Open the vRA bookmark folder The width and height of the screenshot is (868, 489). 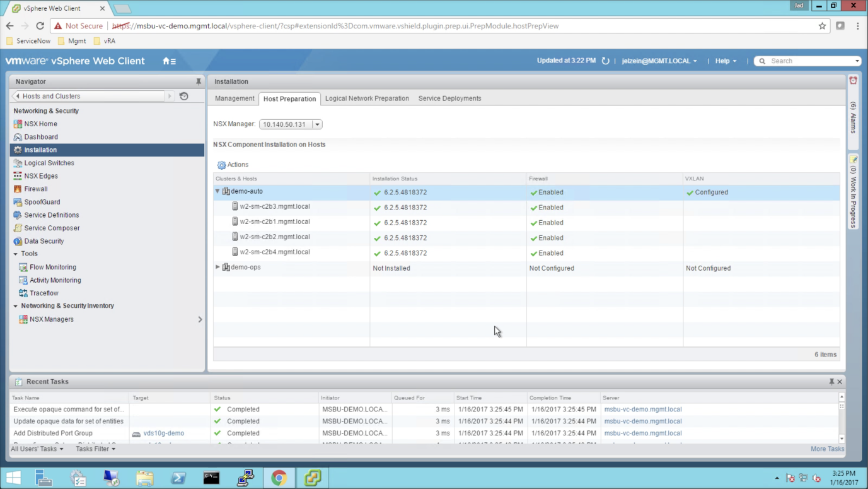105,41
